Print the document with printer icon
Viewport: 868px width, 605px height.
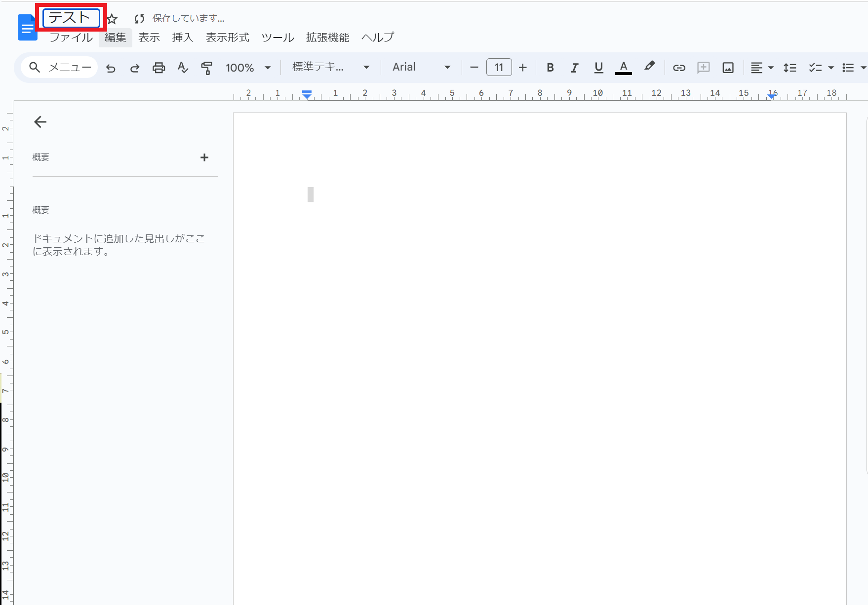tap(158, 68)
